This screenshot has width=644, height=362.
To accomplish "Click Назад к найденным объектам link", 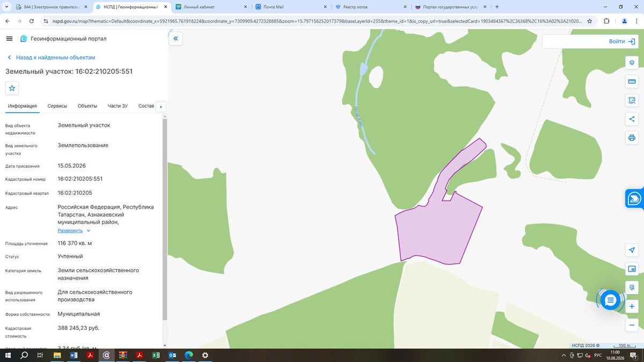I will 51,57.
